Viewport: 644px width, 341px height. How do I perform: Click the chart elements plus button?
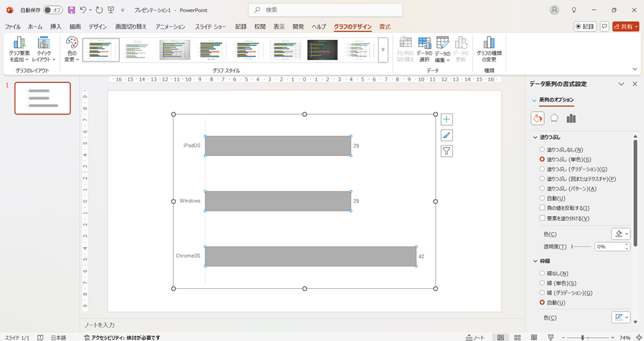[446, 119]
